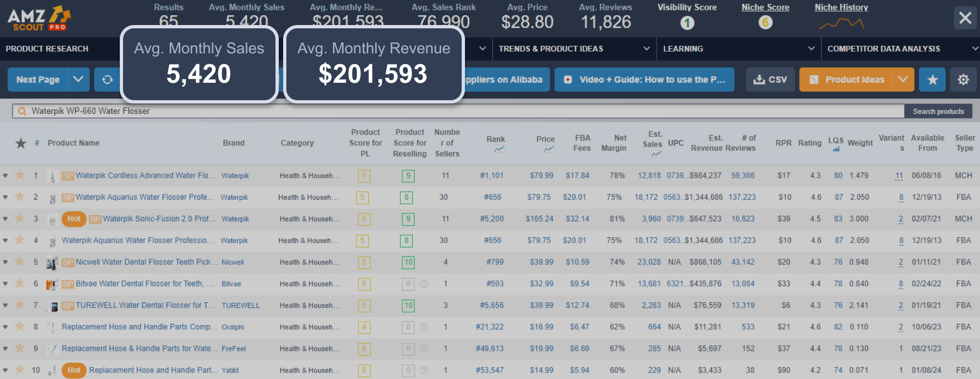Open the settings gear icon
Image resolution: width=980 pixels, height=379 pixels.
click(963, 80)
